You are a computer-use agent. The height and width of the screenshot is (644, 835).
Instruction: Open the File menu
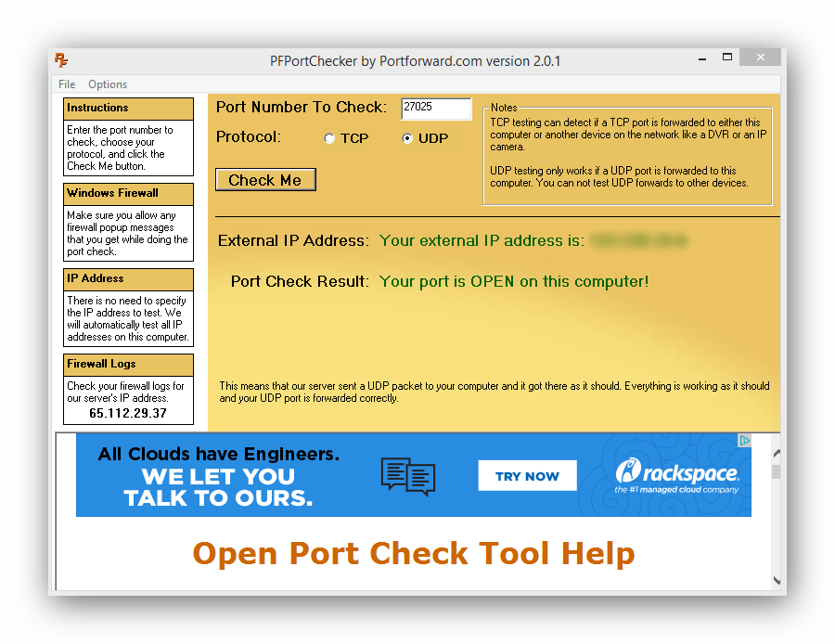point(67,84)
